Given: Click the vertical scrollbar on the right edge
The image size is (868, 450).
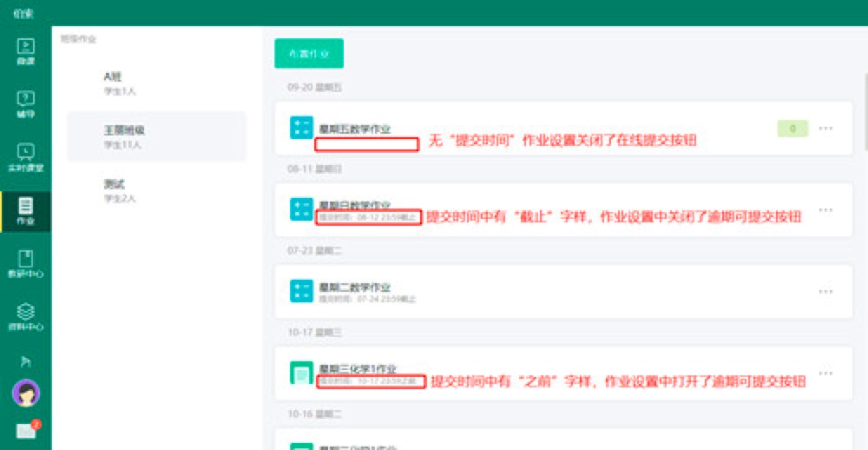Looking at the screenshot, I should coord(865,111).
